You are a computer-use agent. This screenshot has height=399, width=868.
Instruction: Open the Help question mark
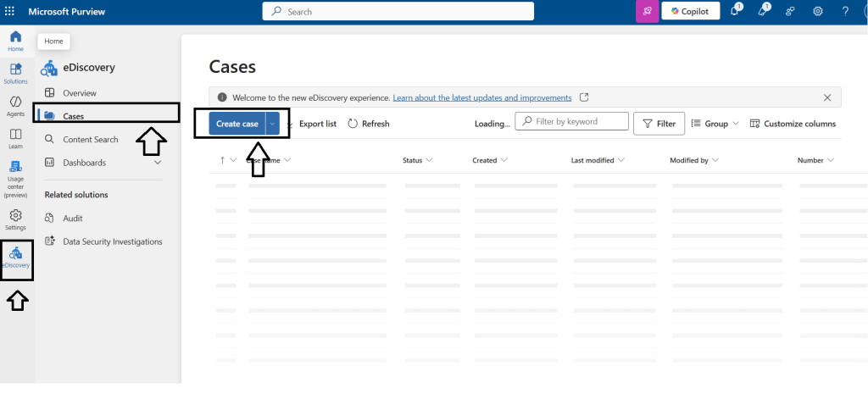[x=845, y=12]
